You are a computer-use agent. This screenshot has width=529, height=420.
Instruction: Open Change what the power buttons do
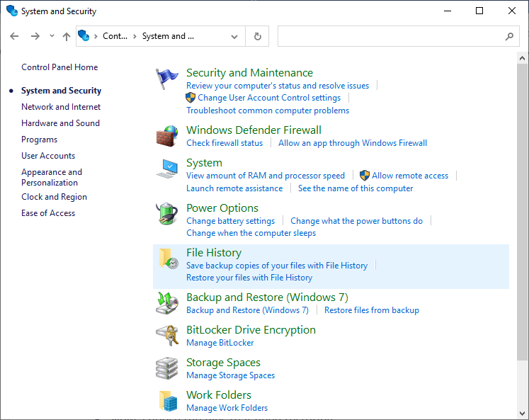(357, 221)
